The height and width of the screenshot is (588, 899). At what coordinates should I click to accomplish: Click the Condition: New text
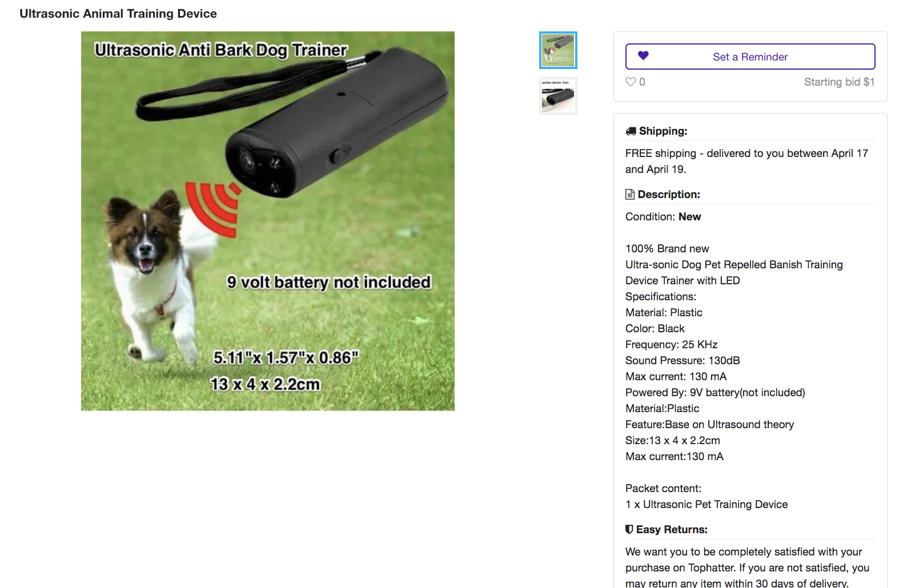663,216
